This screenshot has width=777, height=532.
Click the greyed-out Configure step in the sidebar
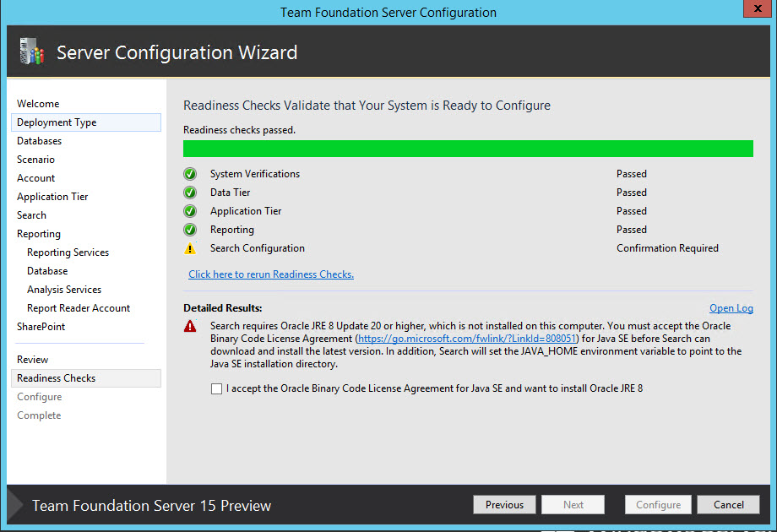pos(39,397)
